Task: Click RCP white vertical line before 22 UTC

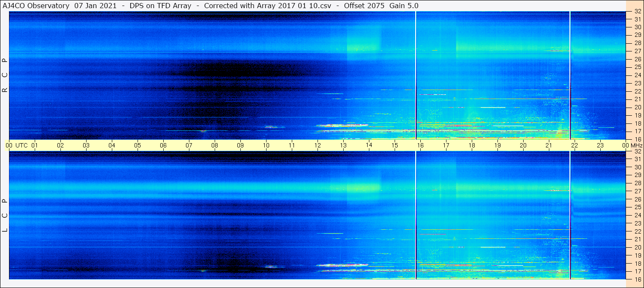Action: [570, 75]
